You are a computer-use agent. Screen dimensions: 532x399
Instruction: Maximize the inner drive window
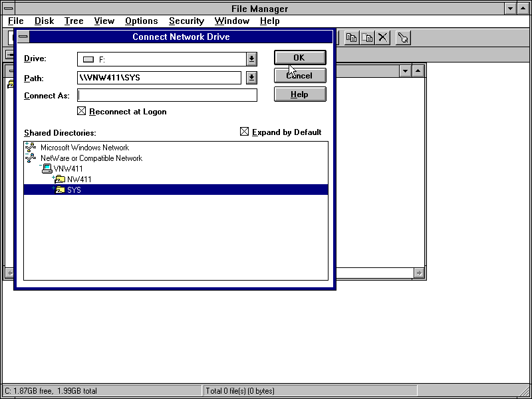pyautogui.click(x=418, y=71)
